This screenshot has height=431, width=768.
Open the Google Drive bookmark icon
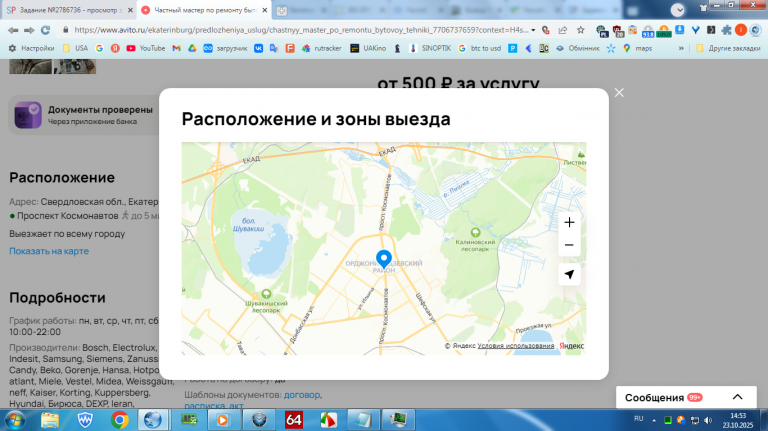coord(192,48)
